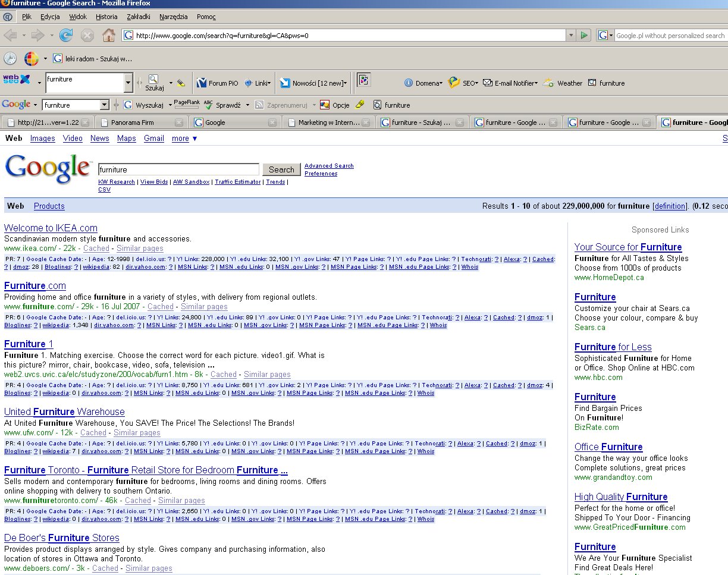Open the Historia menu

point(106,17)
